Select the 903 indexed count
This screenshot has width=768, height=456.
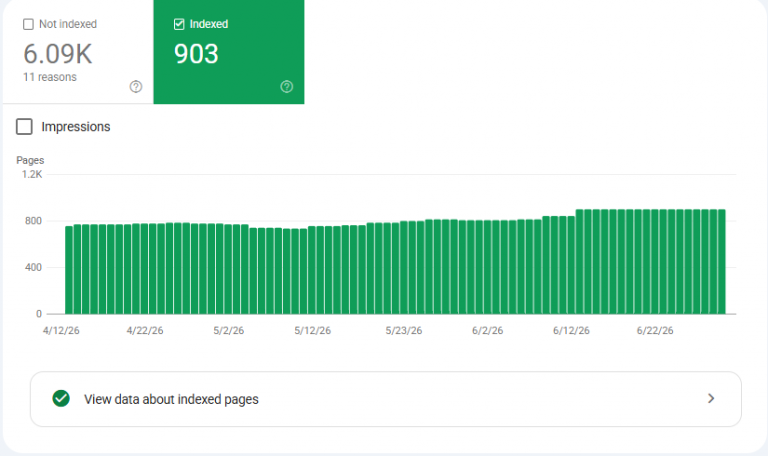tap(196, 54)
